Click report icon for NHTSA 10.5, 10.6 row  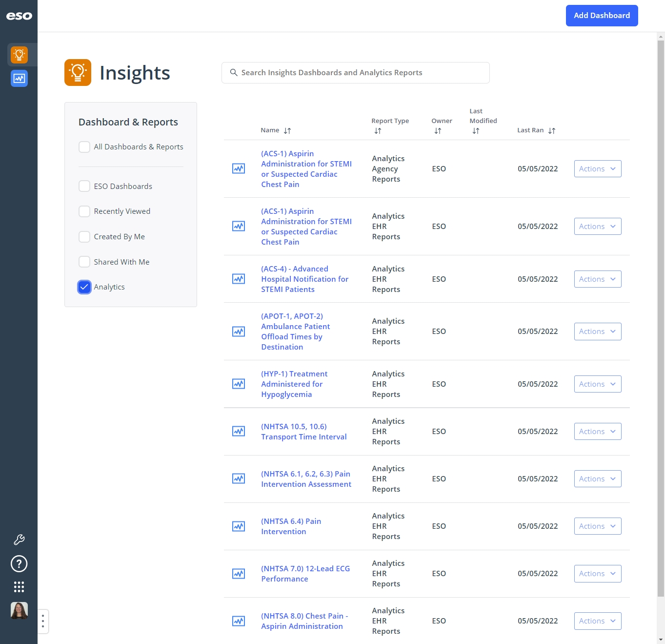[x=239, y=431]
